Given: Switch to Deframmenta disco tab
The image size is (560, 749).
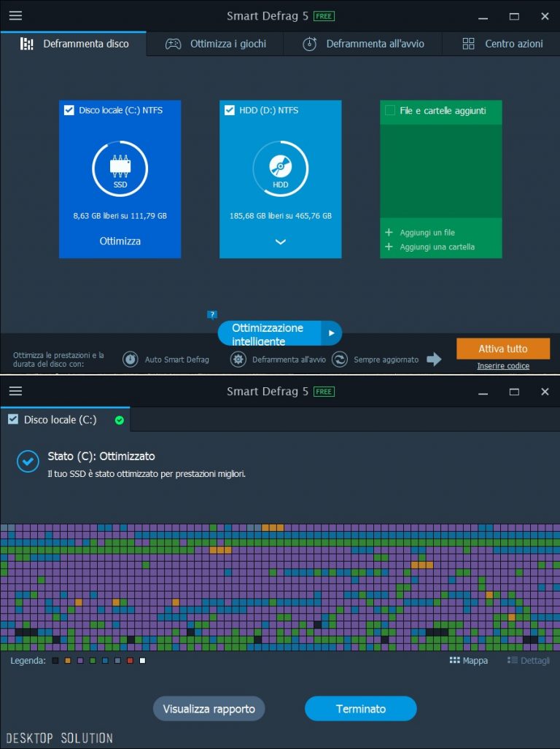Looking at the screenshot, I should 74,44.
